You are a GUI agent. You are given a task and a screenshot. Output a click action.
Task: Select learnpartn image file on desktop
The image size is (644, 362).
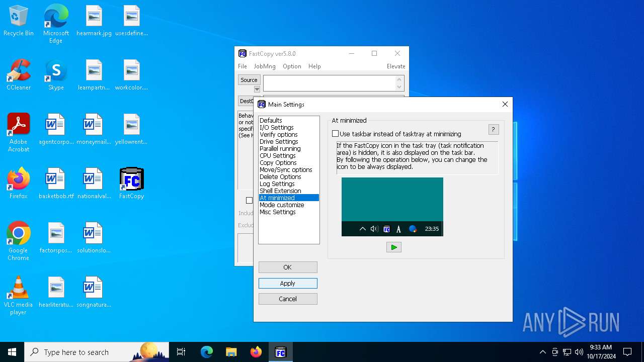94,75
